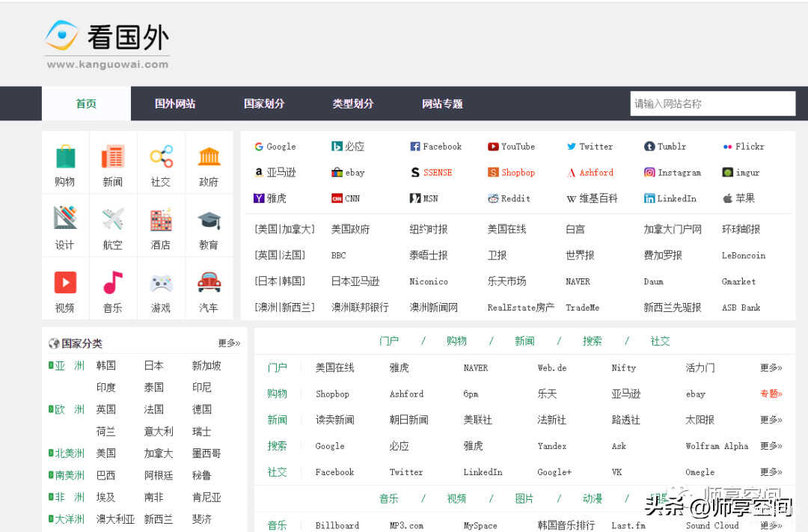Open the 购物 shopping bag category icon
This screenshot has height=532, width=808.
coord(65,156)
